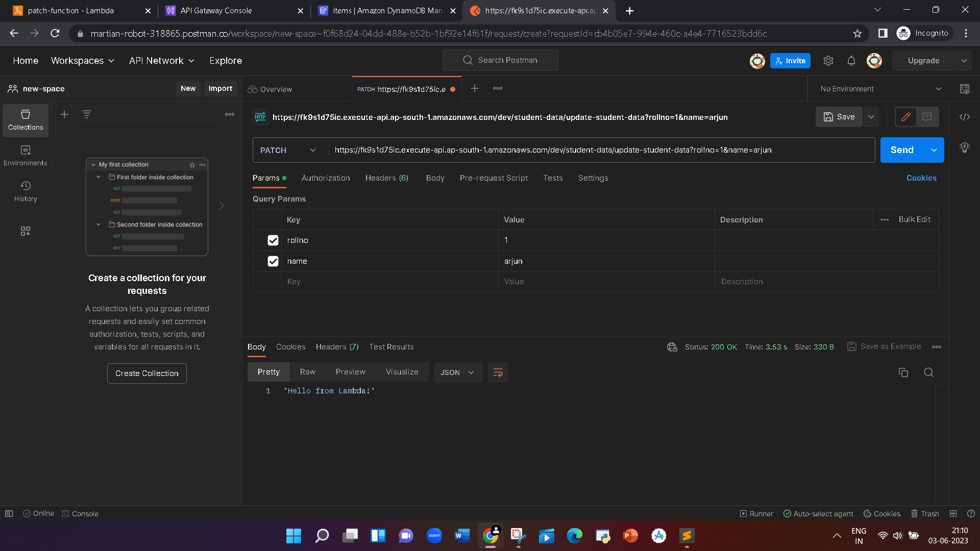
Task: Click the Create Collection button
Action: [147, 373]
